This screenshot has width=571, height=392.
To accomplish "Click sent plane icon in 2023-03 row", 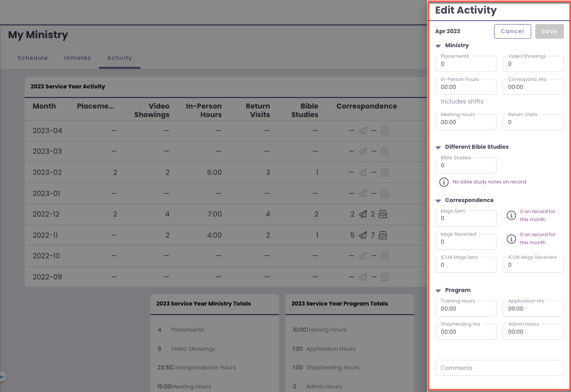I will coord(363,151).
